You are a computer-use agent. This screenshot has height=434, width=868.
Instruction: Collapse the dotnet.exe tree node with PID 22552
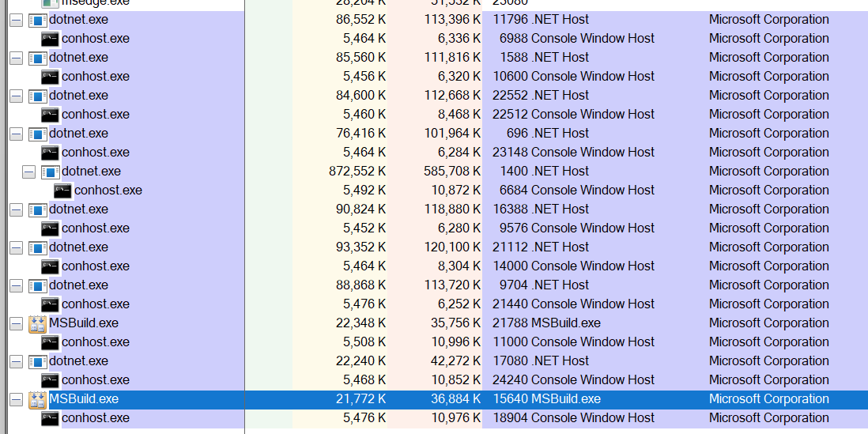point(16,96)
